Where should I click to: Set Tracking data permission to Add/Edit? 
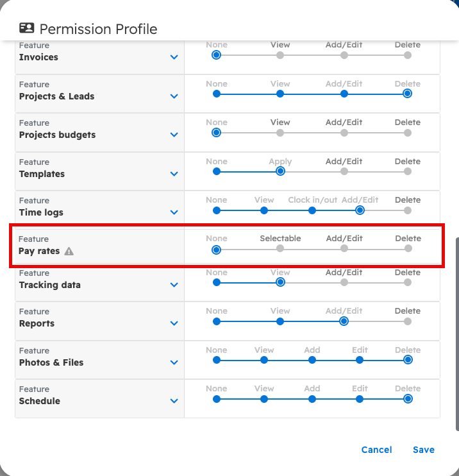click(x=344, y=282)
